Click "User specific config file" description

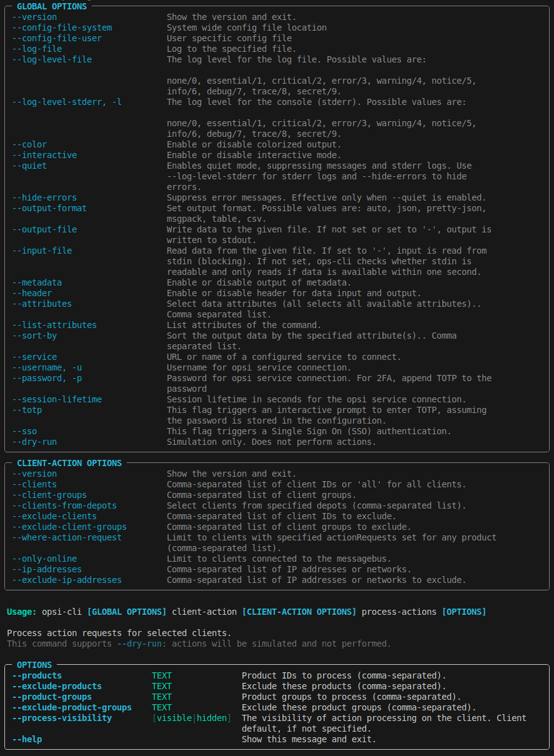point(229,38)
